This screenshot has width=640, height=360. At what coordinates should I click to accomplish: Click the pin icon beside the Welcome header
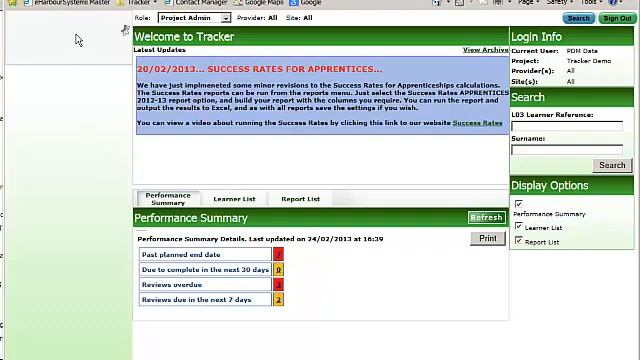point(125,30)
